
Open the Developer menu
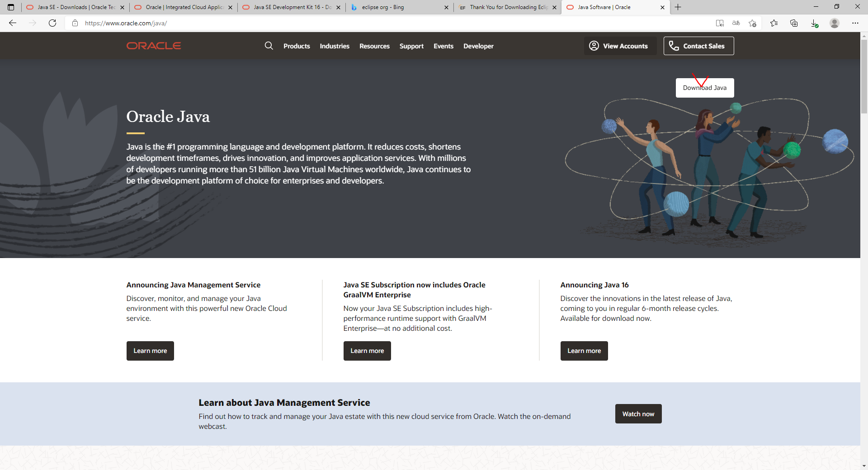[478, 46]
